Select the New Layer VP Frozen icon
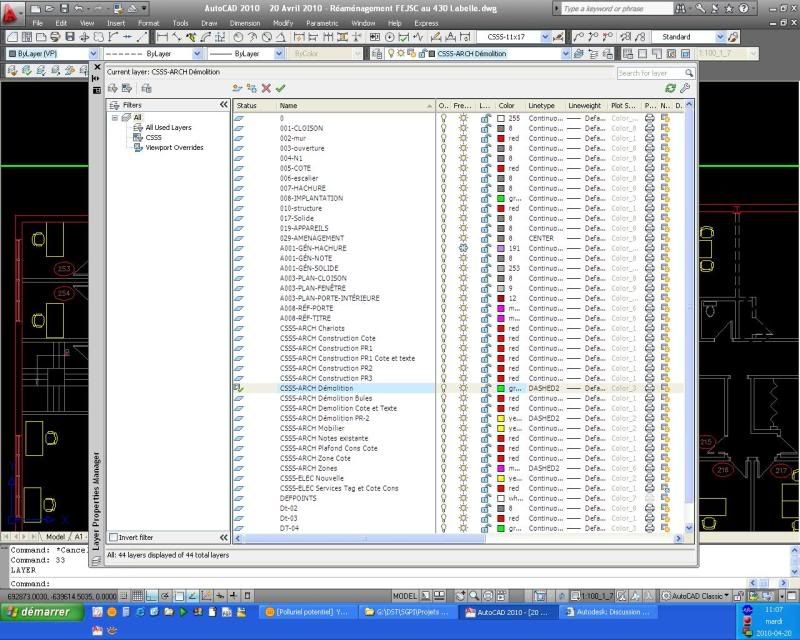Image resolution: width=800 pixels, height=640 pixels. click(x=253, y=88)
